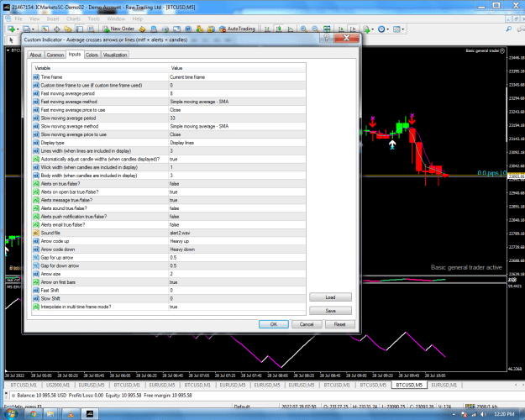Open the Charts menu
The image size is (525, 420).
click(73, 18)
